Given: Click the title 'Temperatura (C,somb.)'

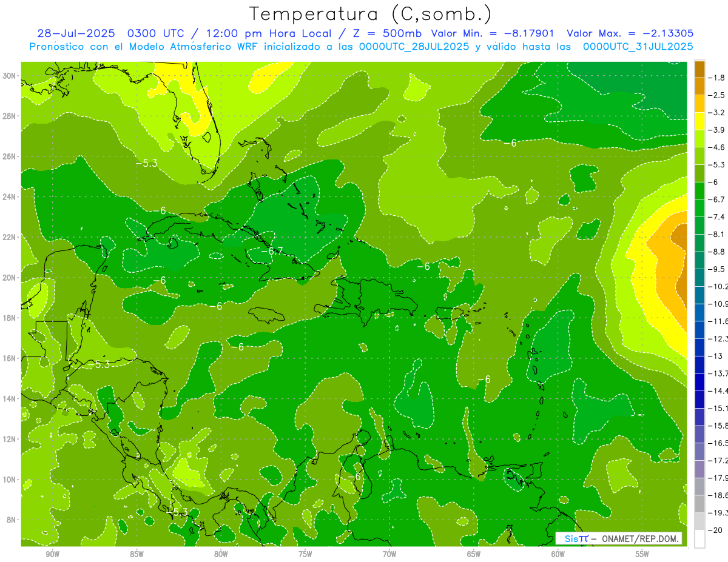Looking at the screenshot, I should click(370, 14).
